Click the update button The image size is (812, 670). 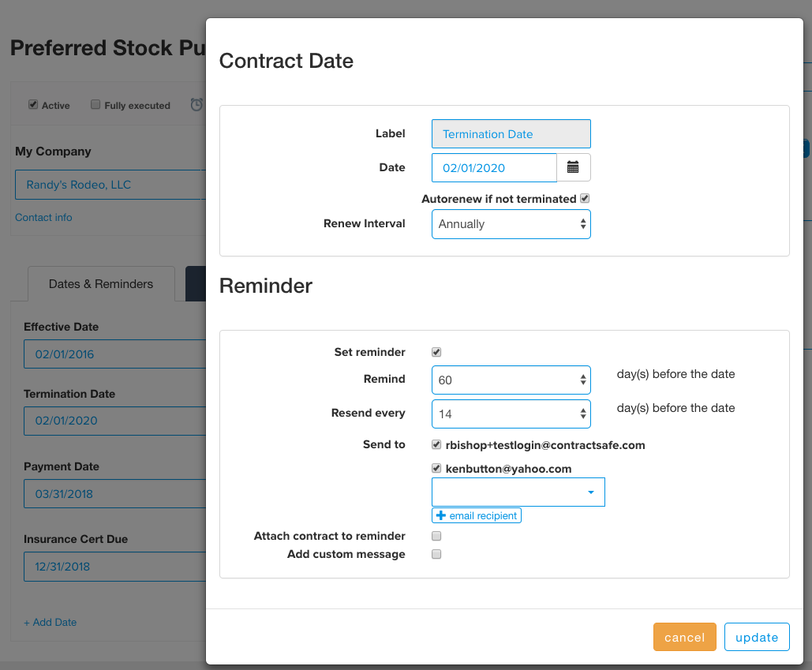click(756, 637)
